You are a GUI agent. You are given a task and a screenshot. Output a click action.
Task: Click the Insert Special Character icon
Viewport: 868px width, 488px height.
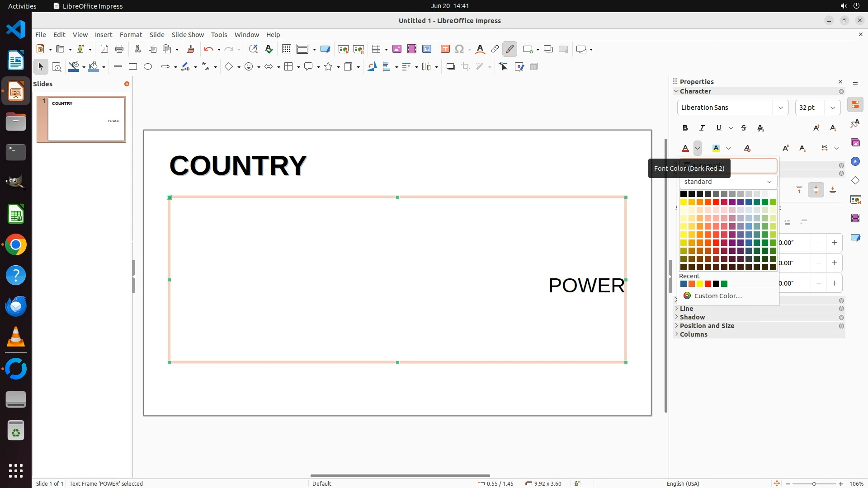[459, 49]
